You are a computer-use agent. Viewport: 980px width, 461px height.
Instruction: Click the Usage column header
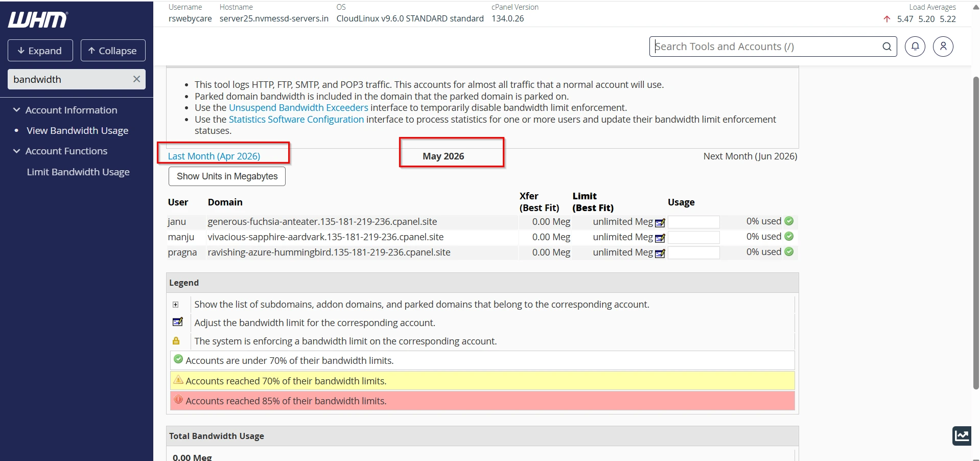[681, 202]
